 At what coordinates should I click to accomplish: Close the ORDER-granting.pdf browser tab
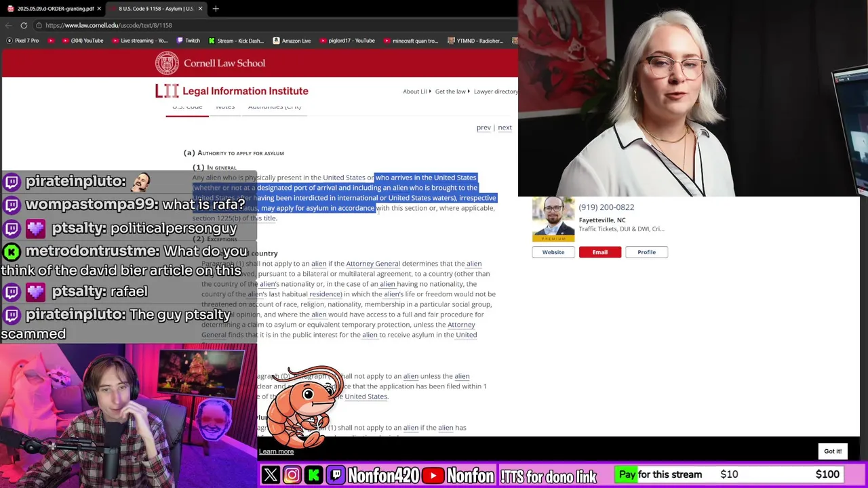coord(99,9)
